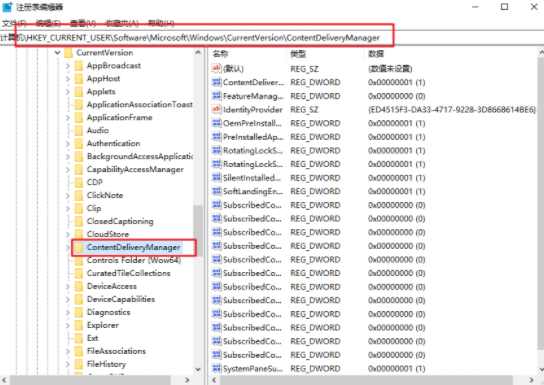Viewport: 544px width, 385px height.
Task: Click the 名称 column header
Action: 220,54
